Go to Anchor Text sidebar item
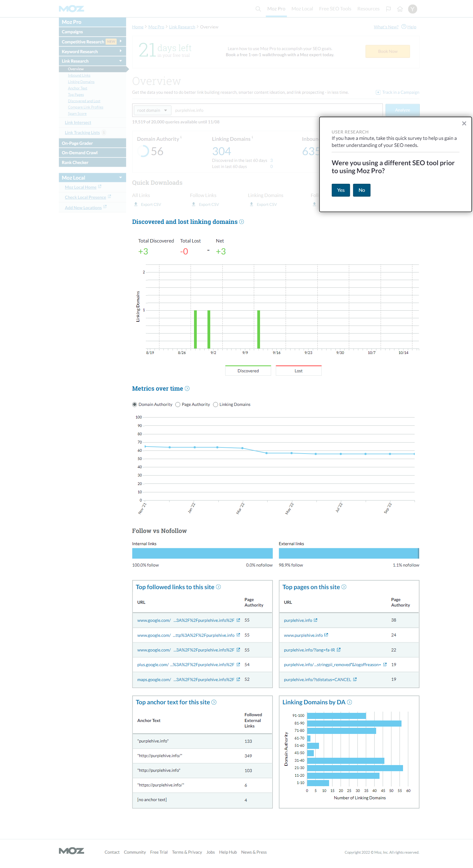The width and height of the screenshot is (473, 868). click(78, 88)
